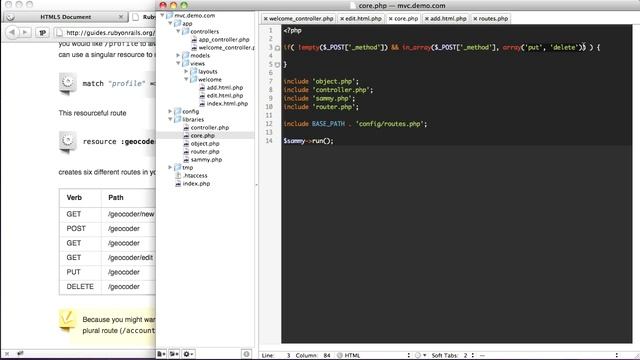Click the models folder icon

coord(186,56)
